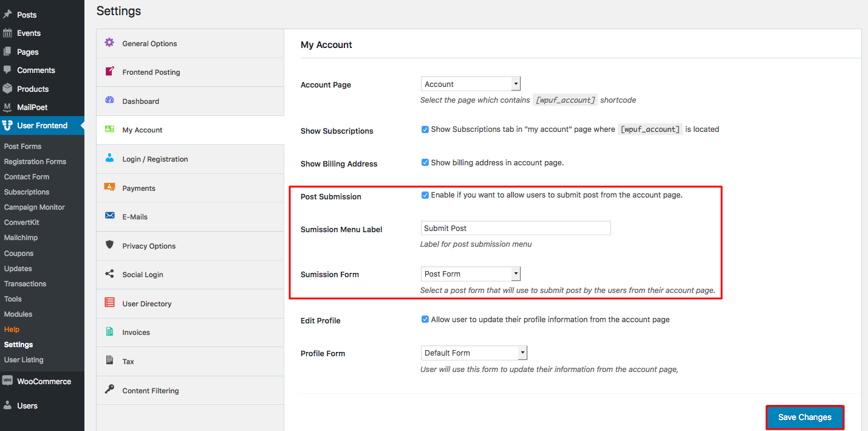Click the E-Mails envelope icon

point(109,216)
